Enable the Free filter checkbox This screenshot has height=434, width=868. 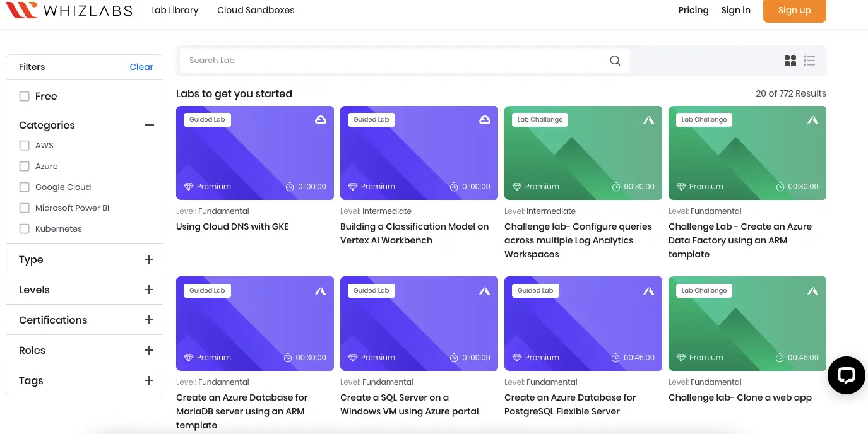(25, 97)
